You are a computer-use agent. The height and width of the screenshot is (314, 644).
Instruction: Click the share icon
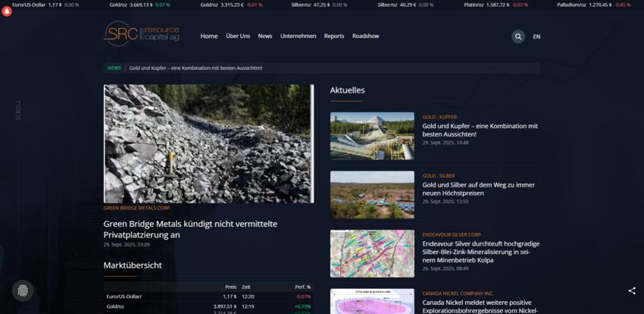(632, 291)
